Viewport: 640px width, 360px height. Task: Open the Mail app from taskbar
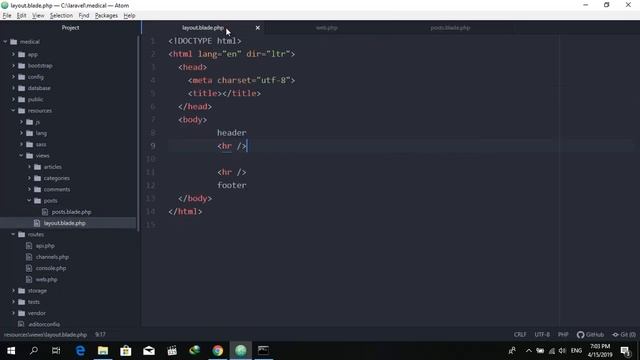tap(149, 351)
